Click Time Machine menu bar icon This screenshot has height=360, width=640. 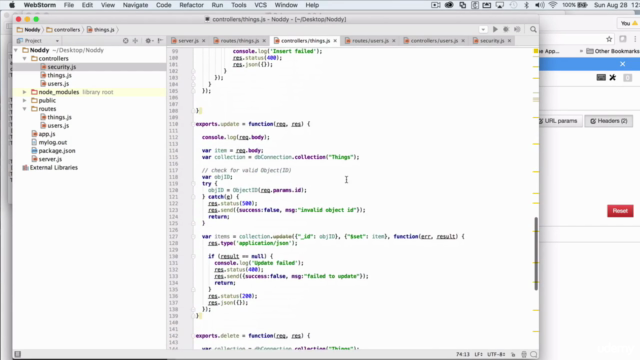click(x=513, y=5)
